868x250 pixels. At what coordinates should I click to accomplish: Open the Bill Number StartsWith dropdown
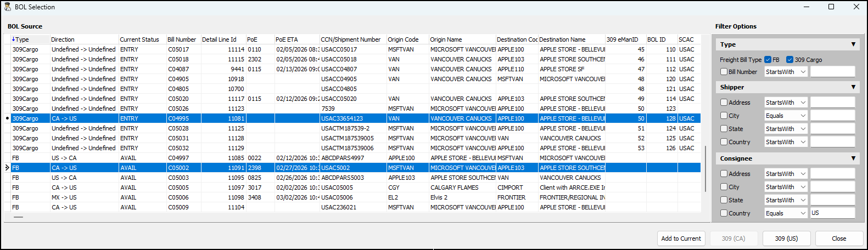coord(786,72)
